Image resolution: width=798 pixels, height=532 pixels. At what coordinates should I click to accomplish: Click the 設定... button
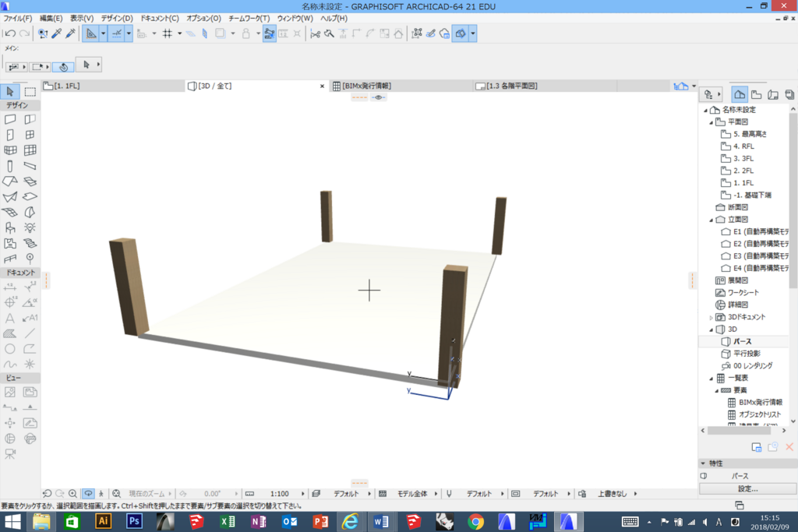pos(747,488)
